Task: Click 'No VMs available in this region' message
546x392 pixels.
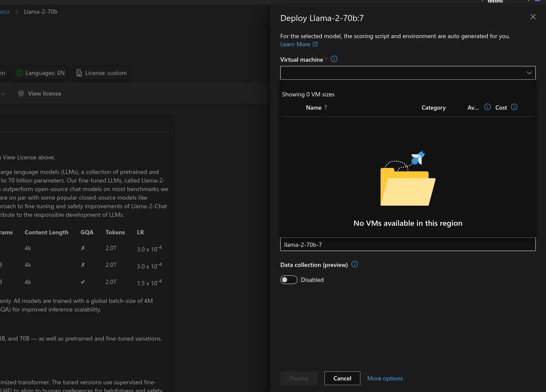Action: point(408,223)
